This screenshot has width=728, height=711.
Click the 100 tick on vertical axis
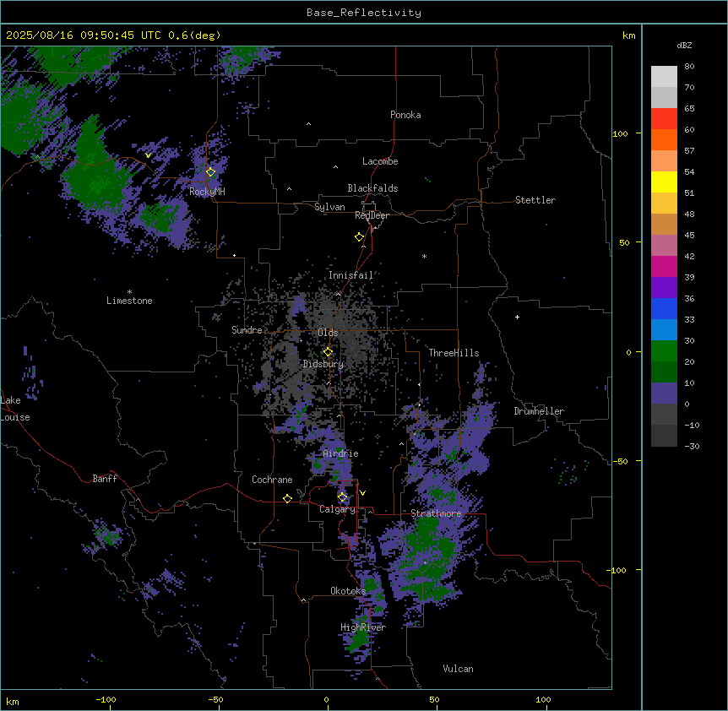(x=620, y=133)
